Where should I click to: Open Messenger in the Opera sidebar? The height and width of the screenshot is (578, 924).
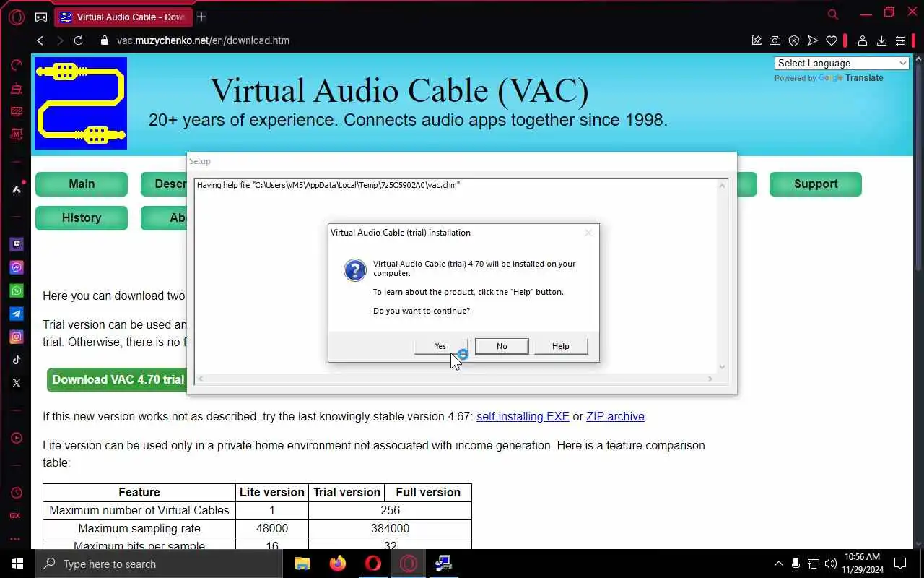pos(16,267)
